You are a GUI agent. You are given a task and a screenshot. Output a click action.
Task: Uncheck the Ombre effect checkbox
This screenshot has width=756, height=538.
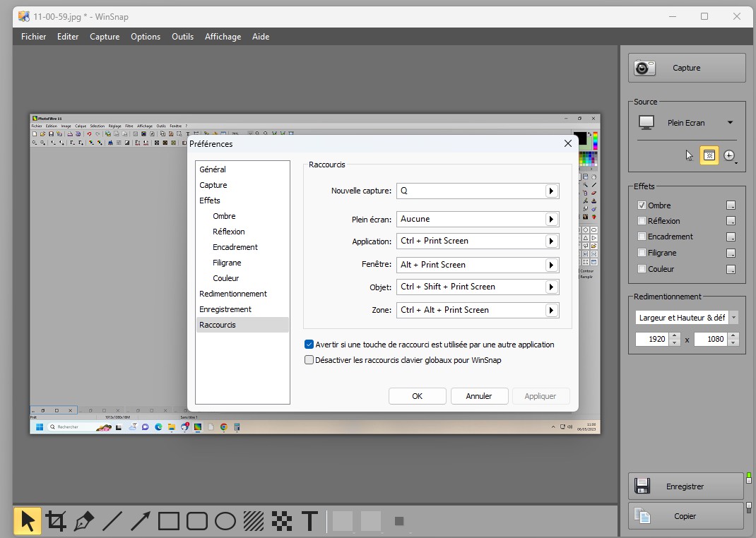(642, 205)
